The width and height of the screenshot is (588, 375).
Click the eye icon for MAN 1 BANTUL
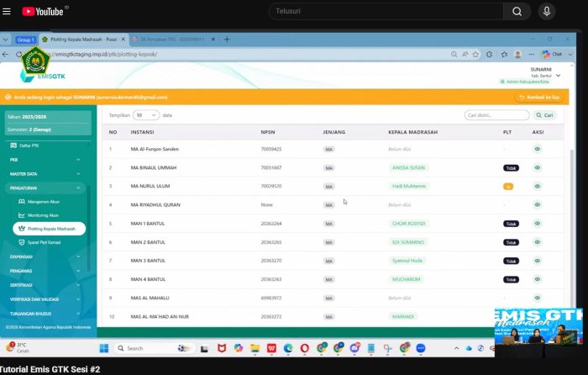click(538, 224)
